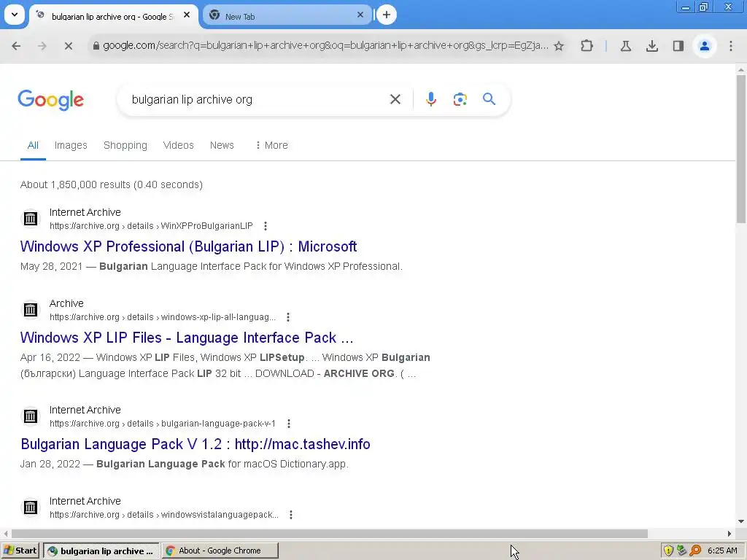The image size is (747, 560).
Task: Go forward to next page
Action: click(42, 46)
